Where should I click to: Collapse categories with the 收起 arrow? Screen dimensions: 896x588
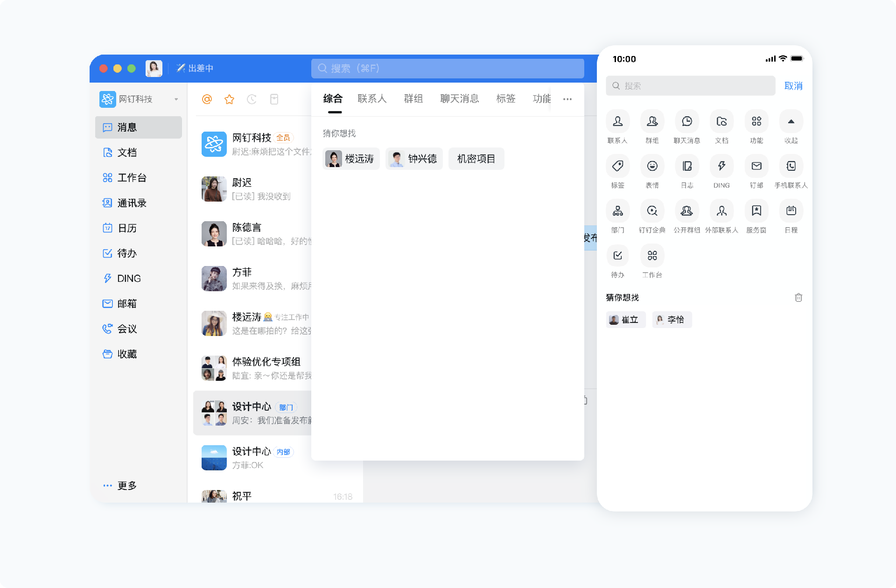coord(791,121)
